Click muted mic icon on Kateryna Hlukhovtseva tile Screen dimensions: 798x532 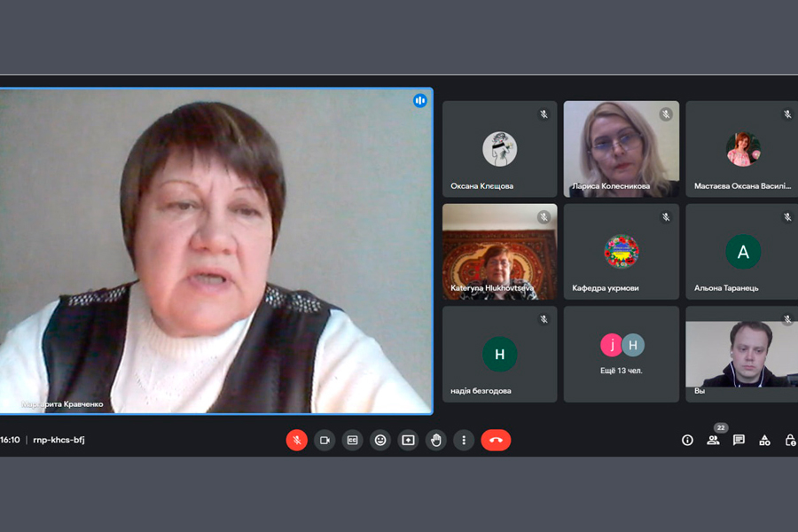coord(544,217)
